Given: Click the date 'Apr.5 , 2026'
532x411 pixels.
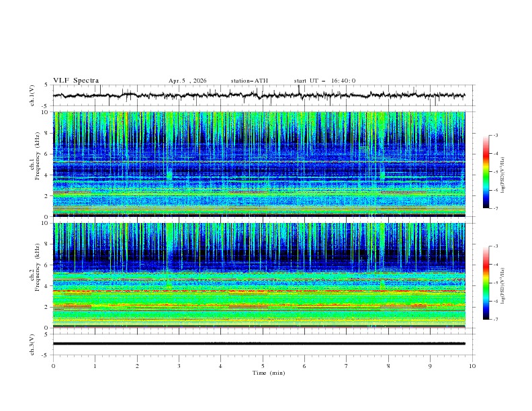Looking at the screenshot, I should (x=187, y=81).
